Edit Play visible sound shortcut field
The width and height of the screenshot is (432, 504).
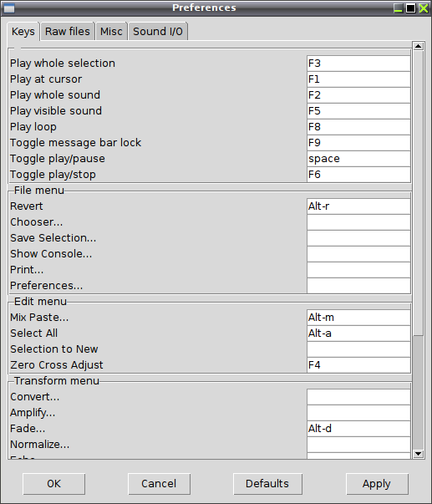click(358, 111)
